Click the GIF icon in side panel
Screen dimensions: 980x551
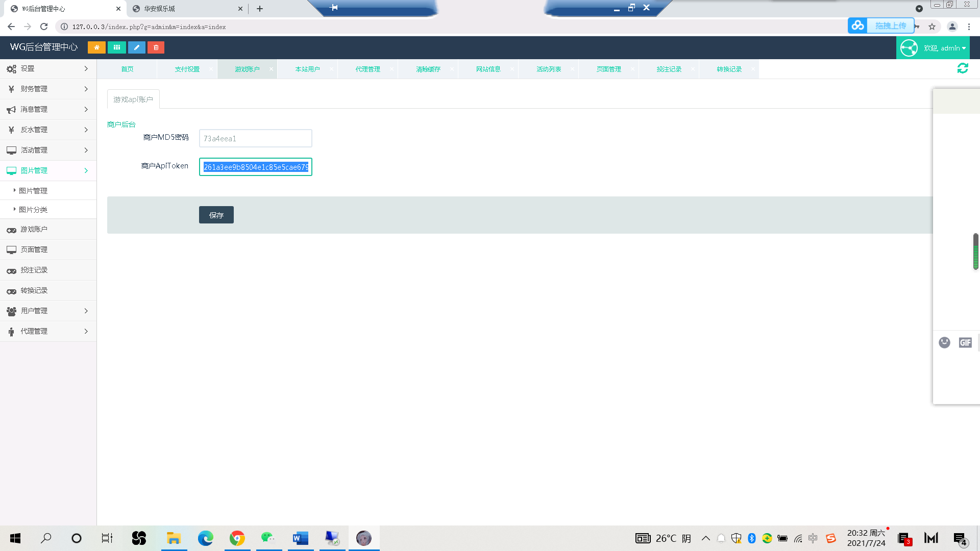click(x=965, y=342)
